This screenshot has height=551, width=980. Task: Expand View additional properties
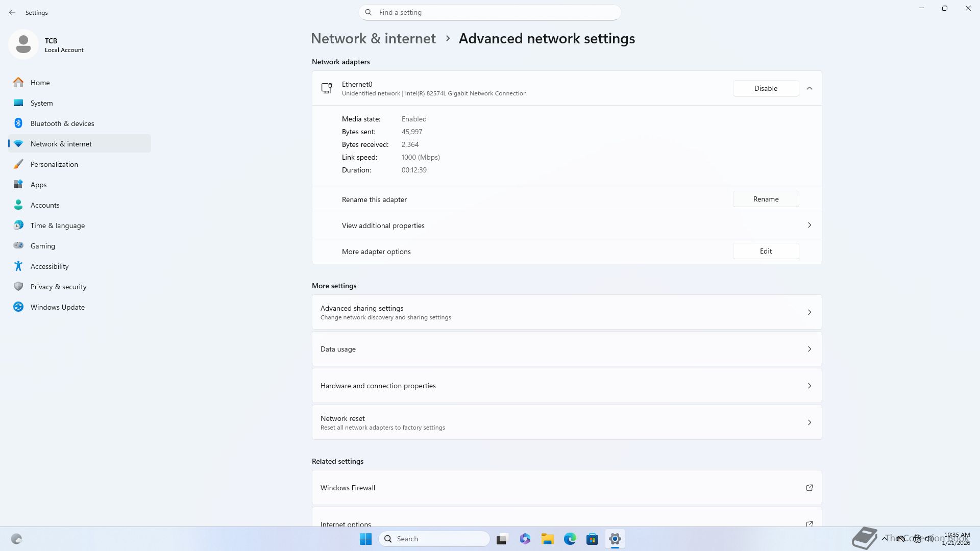pyautogui.click(x=567, y=226)
